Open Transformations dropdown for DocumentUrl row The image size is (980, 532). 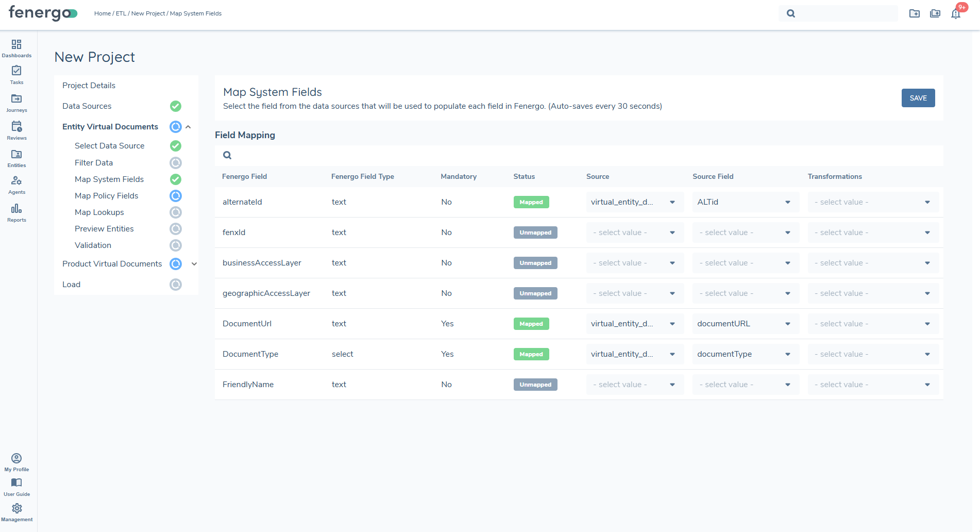[x=872, y=324]
